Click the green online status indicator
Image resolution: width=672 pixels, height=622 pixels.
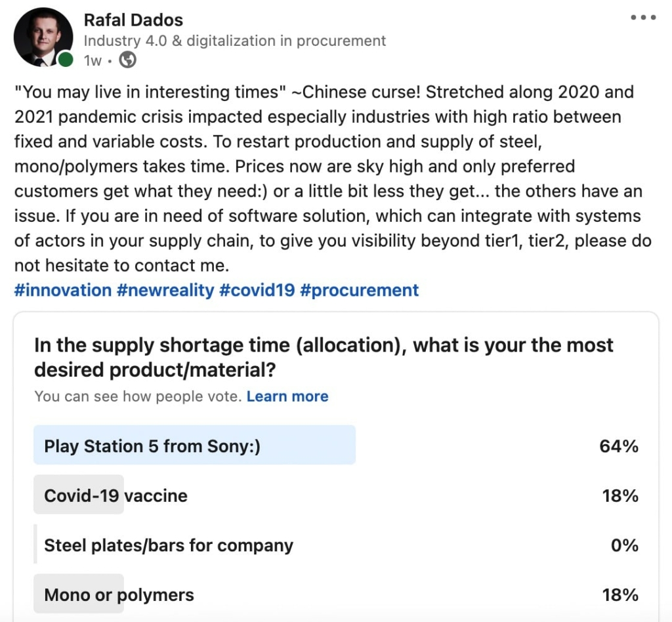coord(65,60)
